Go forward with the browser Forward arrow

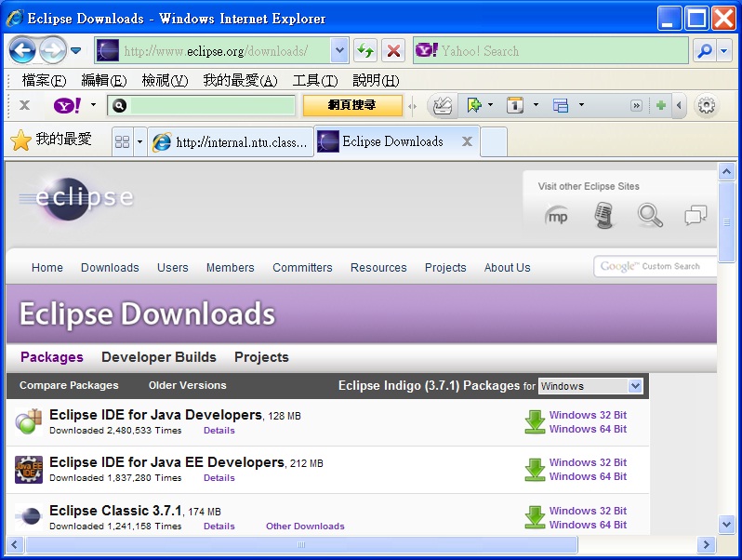[x=52, y=50]
